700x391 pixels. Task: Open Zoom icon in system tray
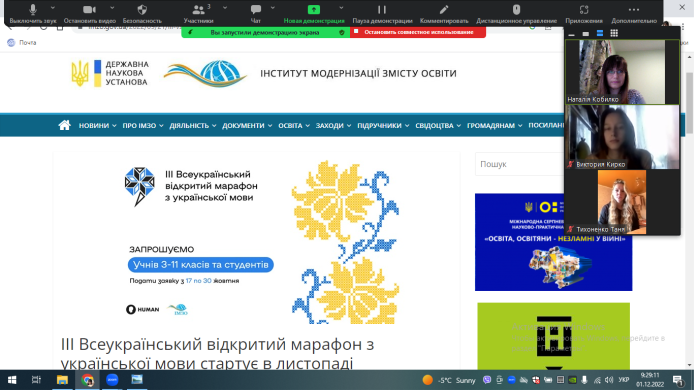(x=512, y=380)
